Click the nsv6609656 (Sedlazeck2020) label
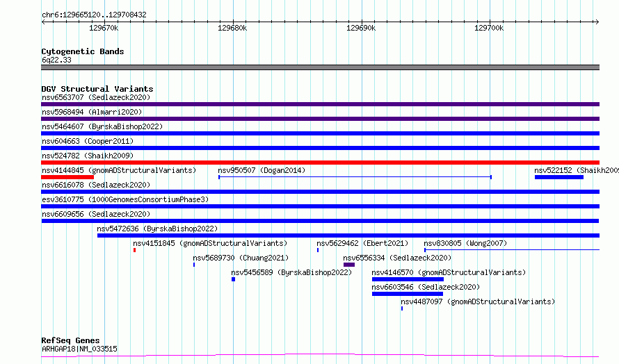Image resolution: width=619 pixels, height=364 pixels. (x=96, y=214)
